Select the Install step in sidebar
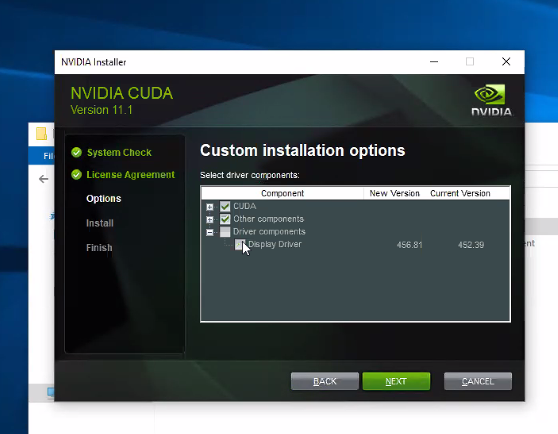Image resolution: width=558 pixels, height=434 pixels. point(100,223)
